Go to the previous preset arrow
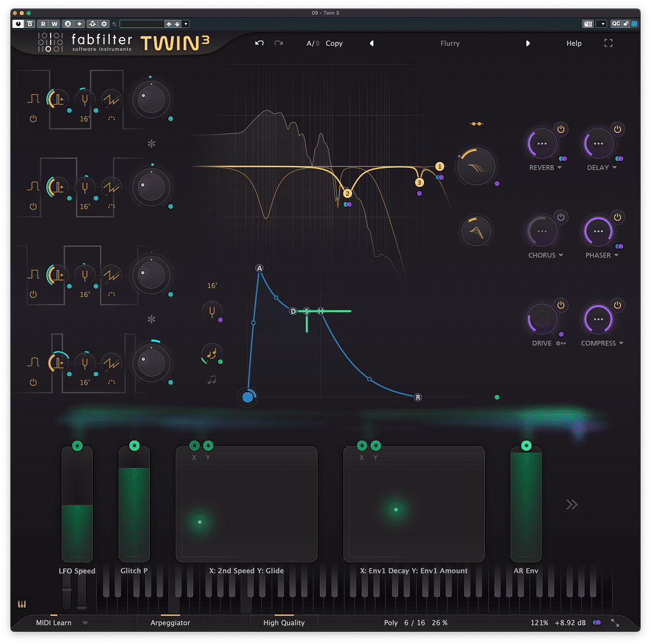This screenshot has width=651, height=644. pos(371,43)
